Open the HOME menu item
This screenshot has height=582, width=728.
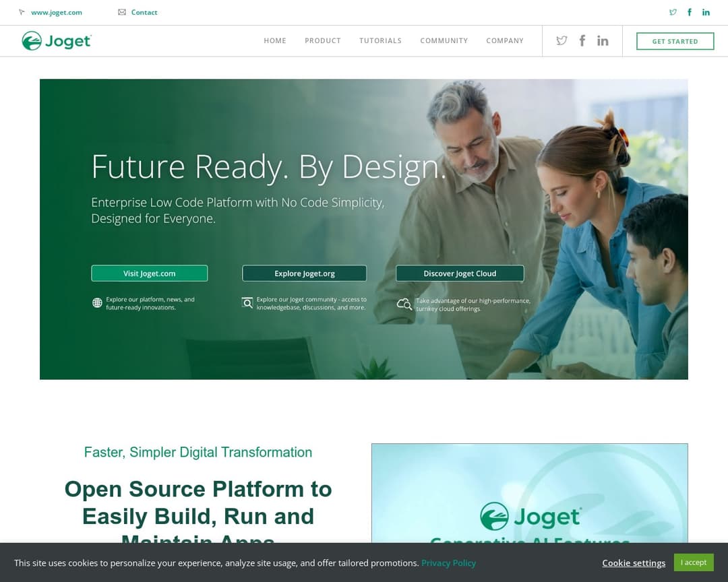point(275,41)
